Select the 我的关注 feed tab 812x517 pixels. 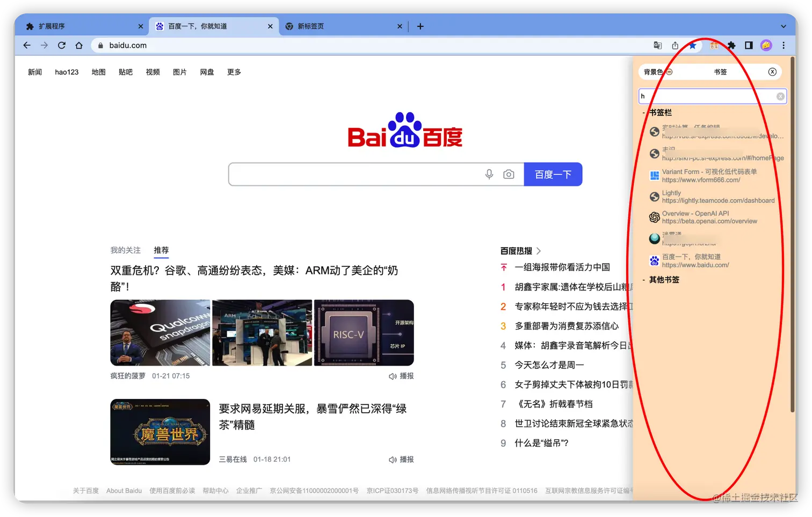tap(126, 250)
